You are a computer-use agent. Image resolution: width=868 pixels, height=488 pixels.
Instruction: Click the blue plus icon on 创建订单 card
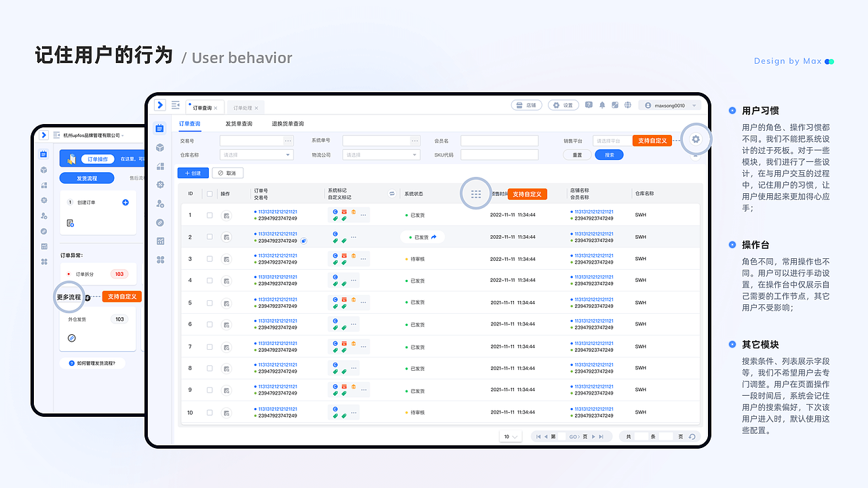click(x=125, y=203)
